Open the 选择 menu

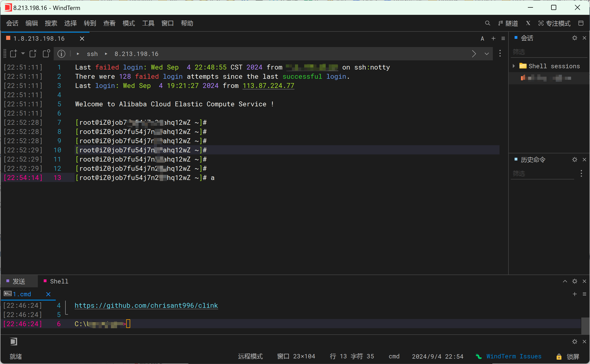point(71,23)
